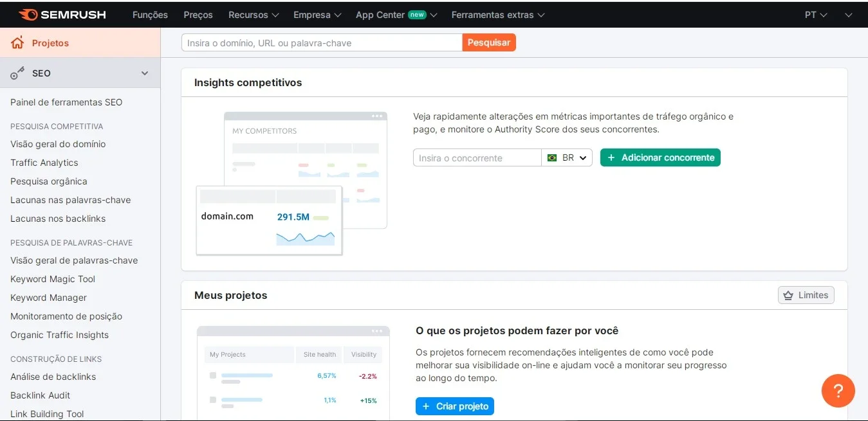Screen dimensions: 868x421
Task: Click the Limites button
Action: (x=806, y=295)
